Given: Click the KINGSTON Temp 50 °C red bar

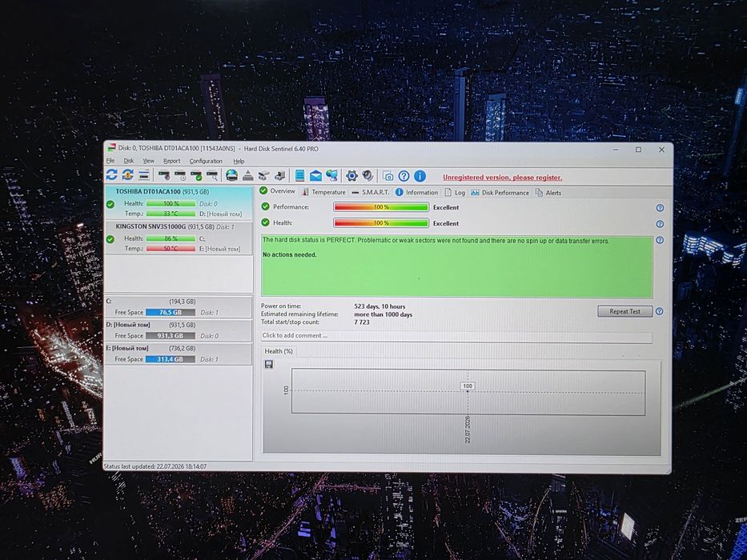Looking at the screenshot, I should click(171, 249).
